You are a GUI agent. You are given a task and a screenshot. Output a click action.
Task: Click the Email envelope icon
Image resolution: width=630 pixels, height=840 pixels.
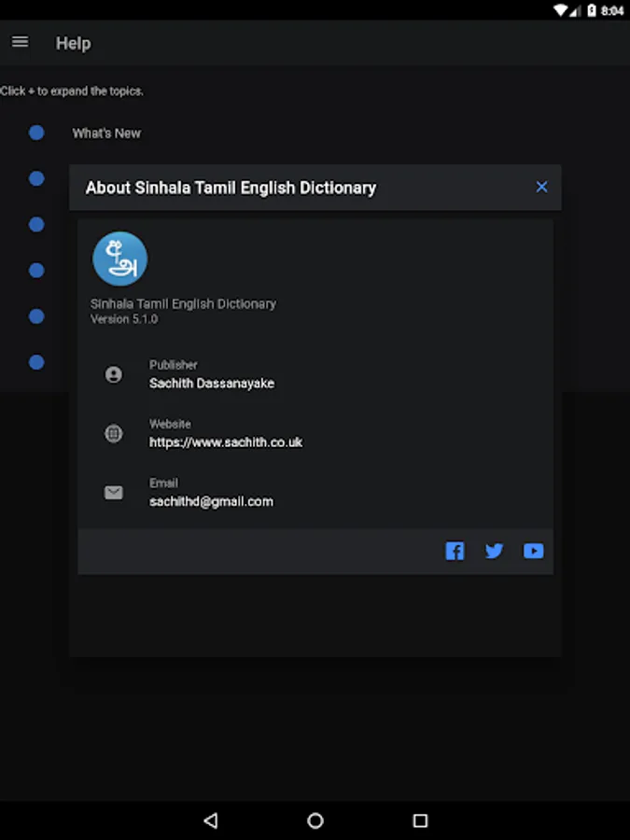[x=113, y=492]
